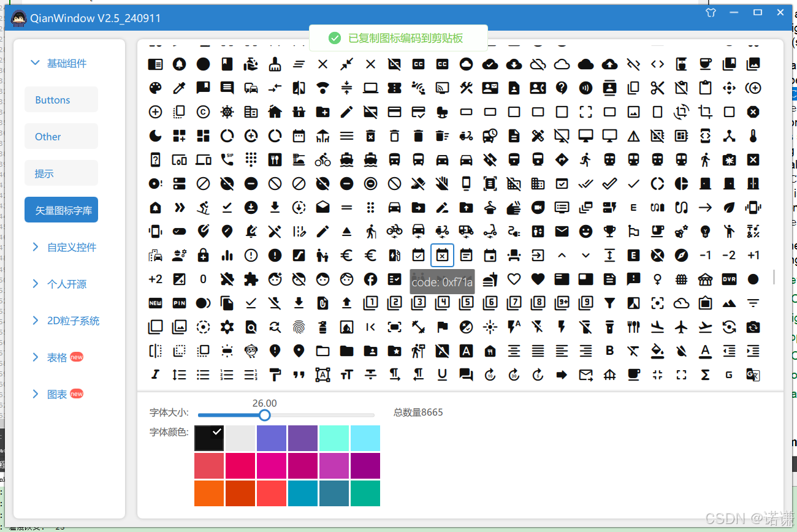Click the thermometer icon glyph

[x=753, y=135]
